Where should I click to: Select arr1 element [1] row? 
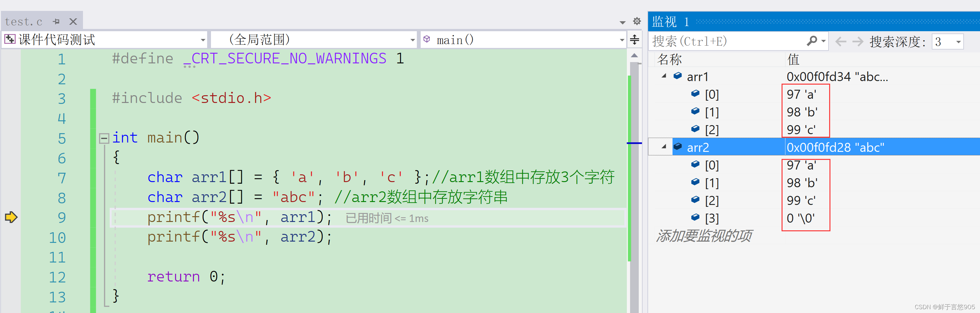pos(814,112)
